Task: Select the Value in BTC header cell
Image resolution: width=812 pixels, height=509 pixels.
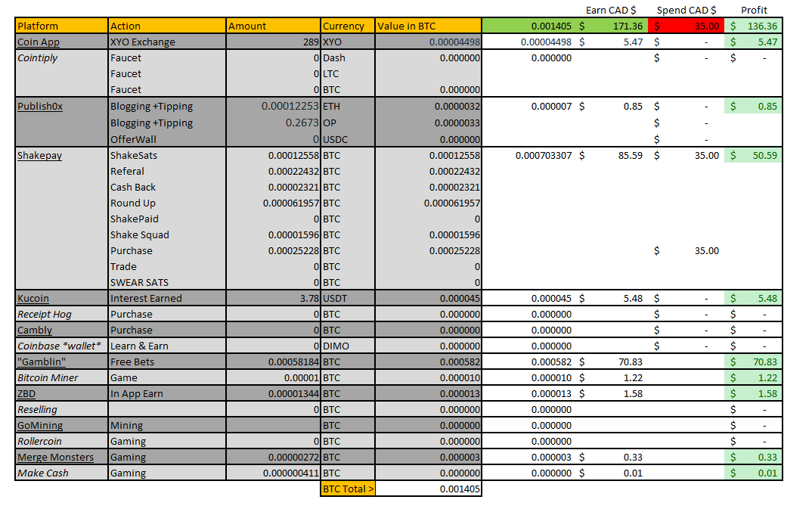Action: pos(428,26)
